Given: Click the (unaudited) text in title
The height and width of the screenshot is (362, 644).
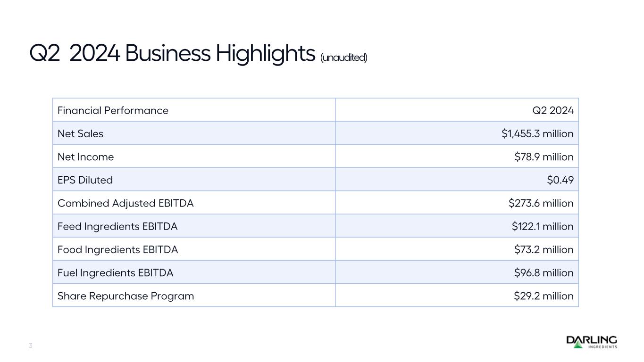Looking at the screenshot, I should tap(343, 58).
